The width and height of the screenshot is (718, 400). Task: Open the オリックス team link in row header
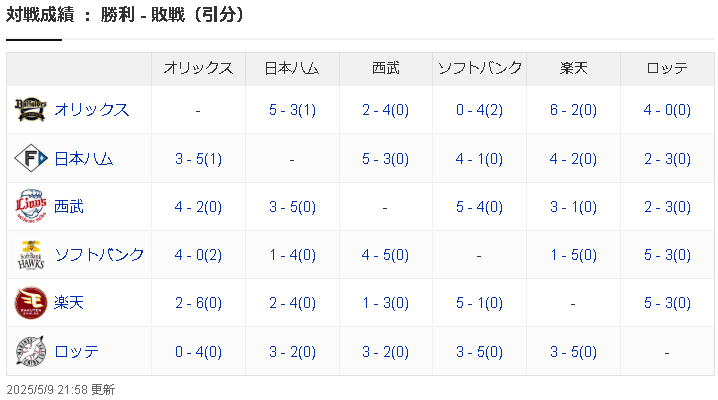point(91,109)
